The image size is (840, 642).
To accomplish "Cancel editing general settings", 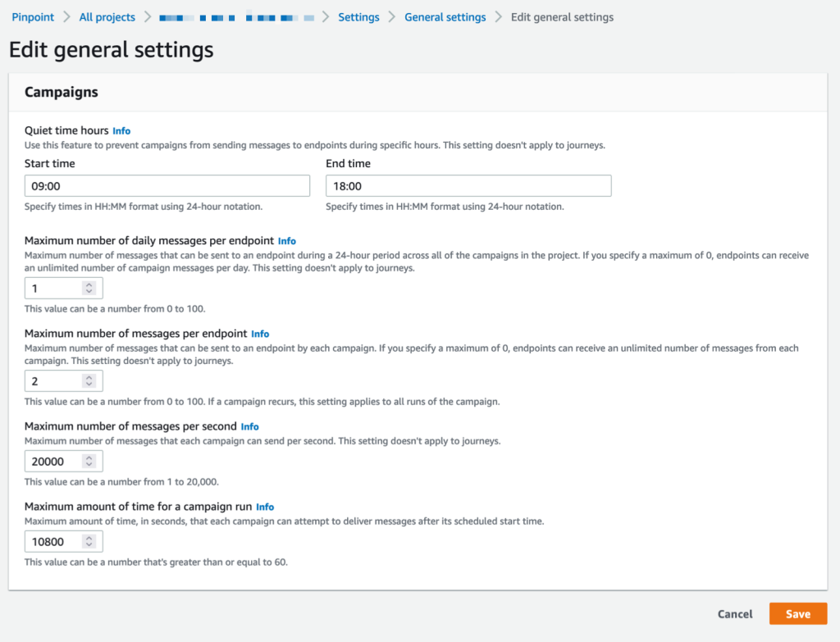I will coord(734,613).
